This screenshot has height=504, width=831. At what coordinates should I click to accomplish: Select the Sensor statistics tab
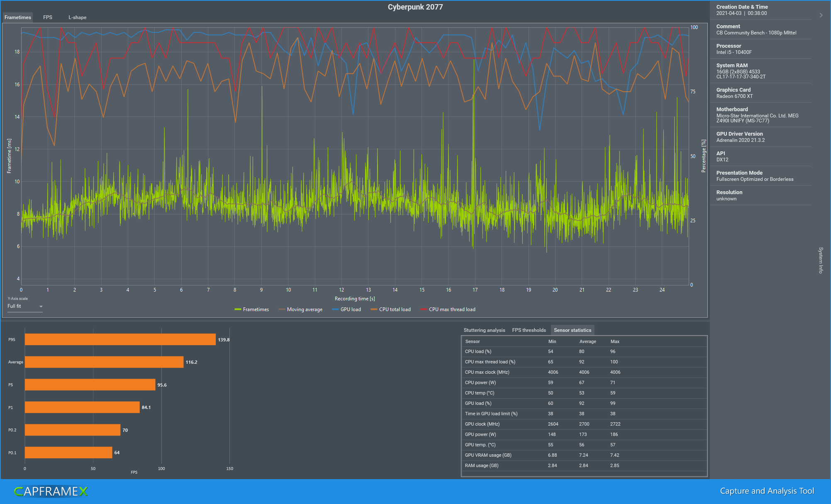point(572,330)
